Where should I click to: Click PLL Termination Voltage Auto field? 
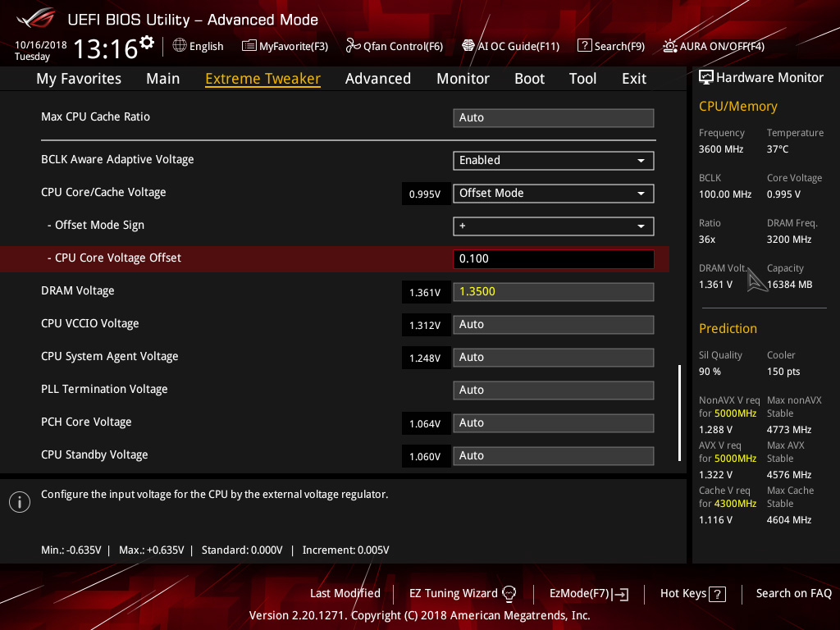(554, 390)
